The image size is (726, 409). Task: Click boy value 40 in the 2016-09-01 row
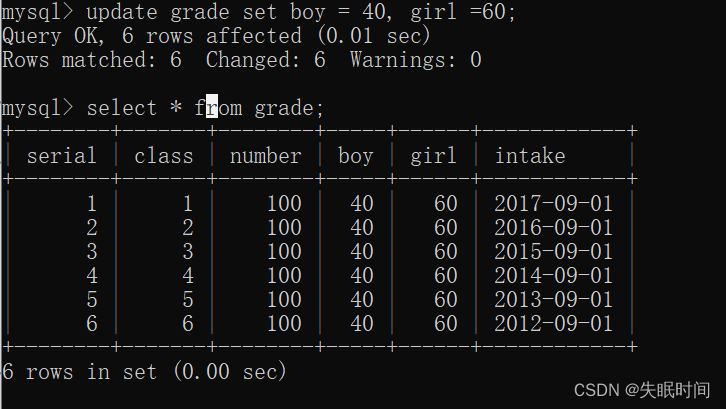pyautogui.click(x=362, y=227)
